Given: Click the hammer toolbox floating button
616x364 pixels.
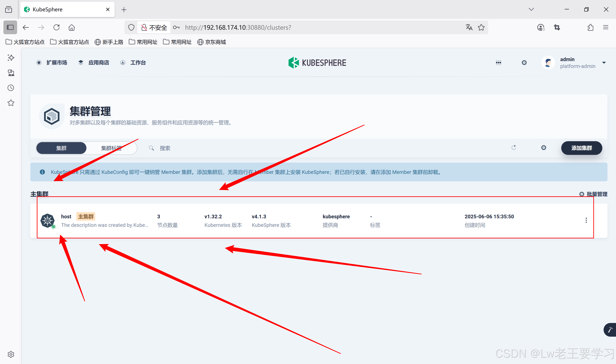Looking at the screenshot, I should (x=610, y=330).
